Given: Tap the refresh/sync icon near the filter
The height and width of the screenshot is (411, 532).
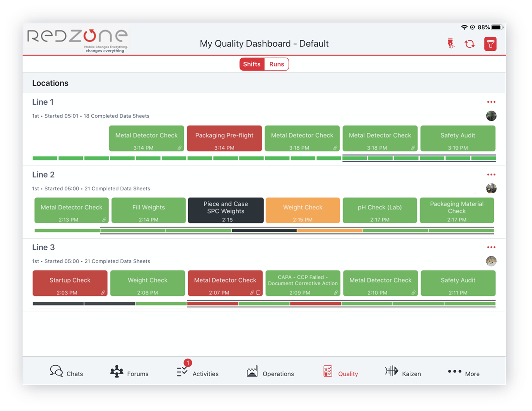Looking at the screenshot, I should (x=470, y=44).
